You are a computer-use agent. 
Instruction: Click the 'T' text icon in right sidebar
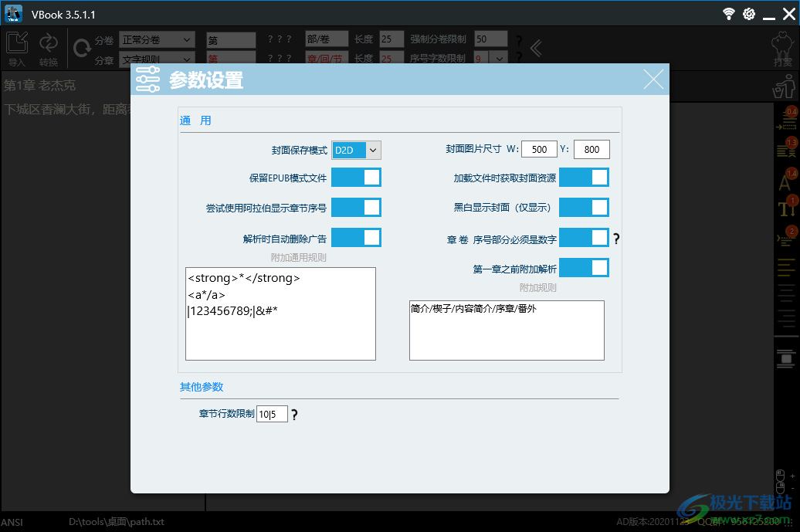786,208
